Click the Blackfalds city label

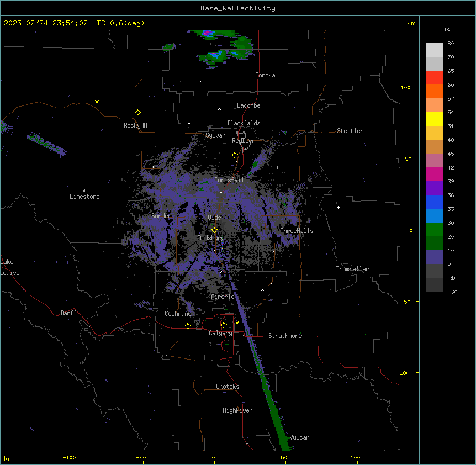(244, 123)
